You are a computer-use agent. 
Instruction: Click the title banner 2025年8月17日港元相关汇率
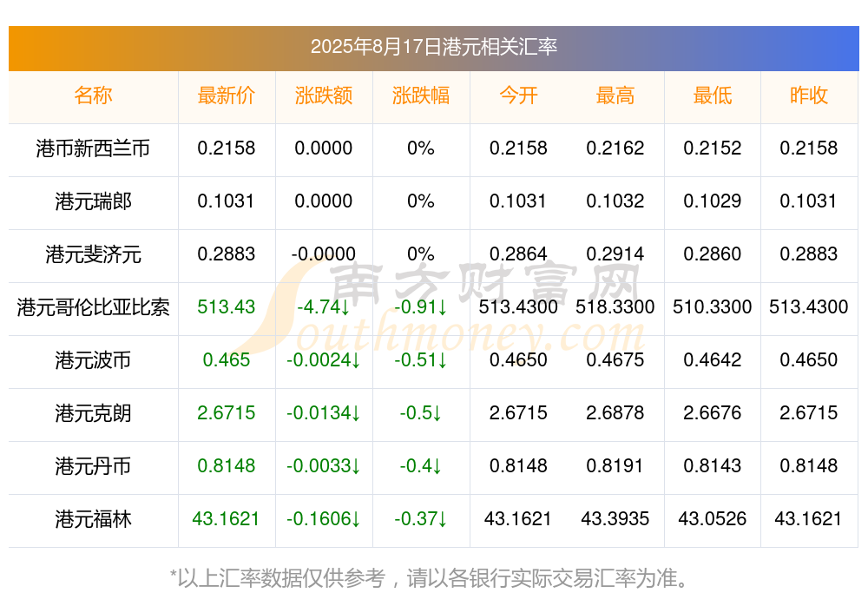click(434, 47)
